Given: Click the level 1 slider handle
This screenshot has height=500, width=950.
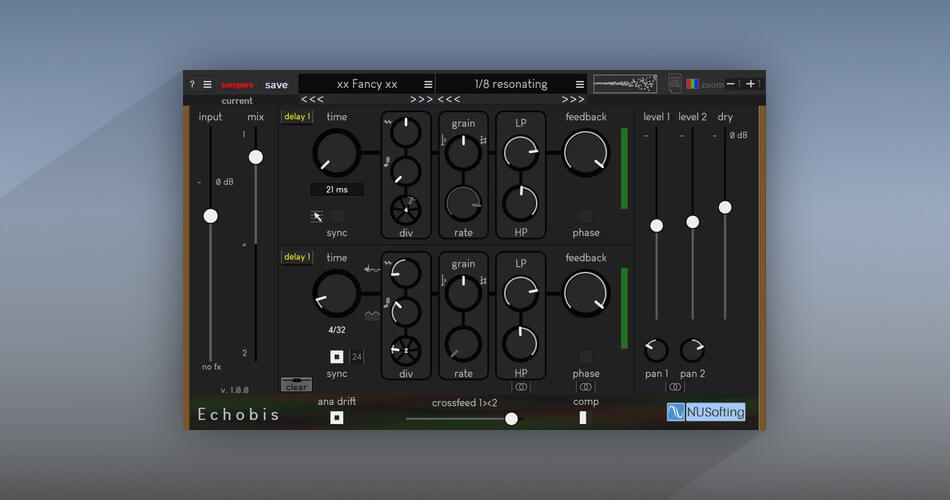Looking at the screenshot, I should pos(656,225).
